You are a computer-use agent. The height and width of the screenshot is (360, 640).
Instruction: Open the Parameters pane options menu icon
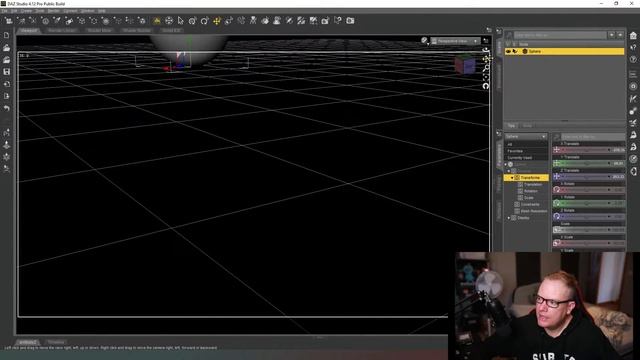pyautogui.click(x=499, y=133)
